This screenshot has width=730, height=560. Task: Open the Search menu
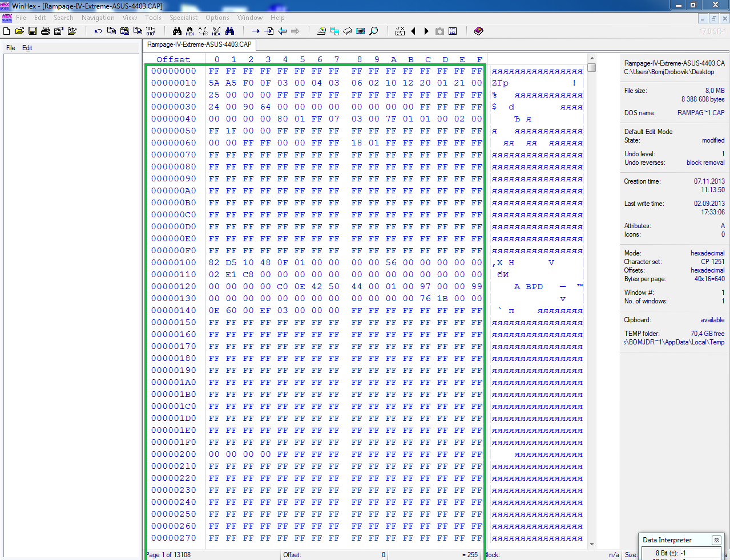tap(64, 18)
